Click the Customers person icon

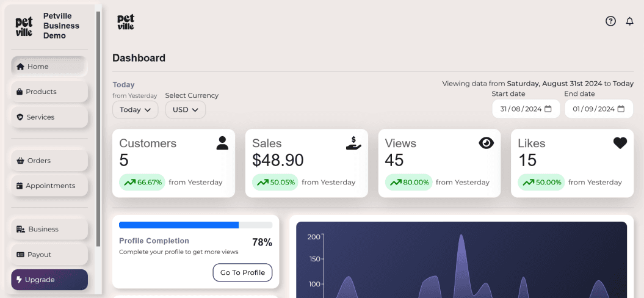pos(222,143)
